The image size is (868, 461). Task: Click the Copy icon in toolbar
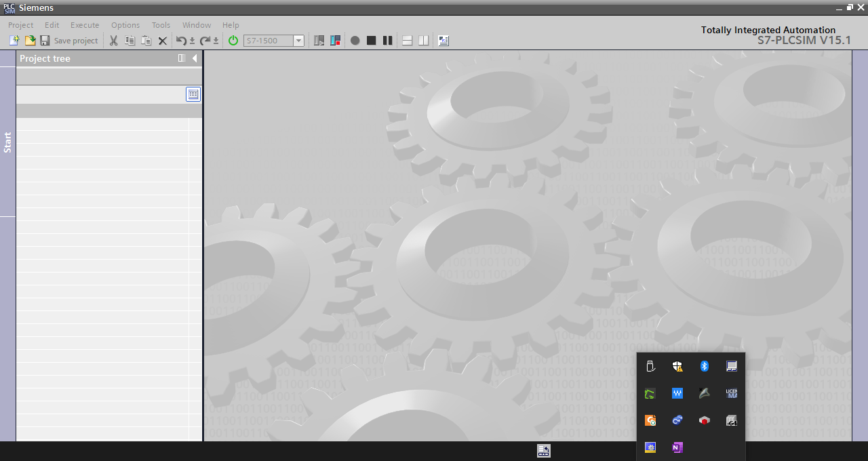pyautogui.click(x=130, y=41)
